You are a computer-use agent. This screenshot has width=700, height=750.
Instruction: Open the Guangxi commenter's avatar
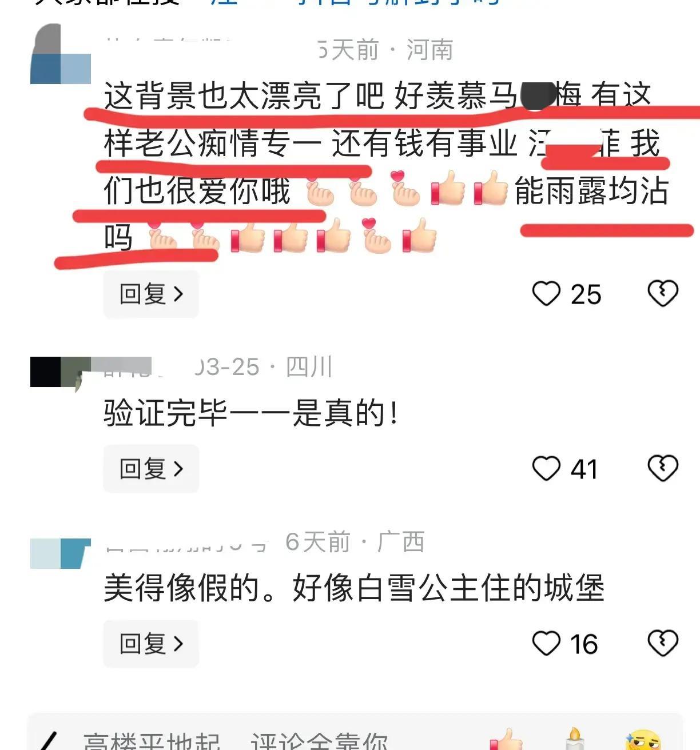click(x=61, y=553)
